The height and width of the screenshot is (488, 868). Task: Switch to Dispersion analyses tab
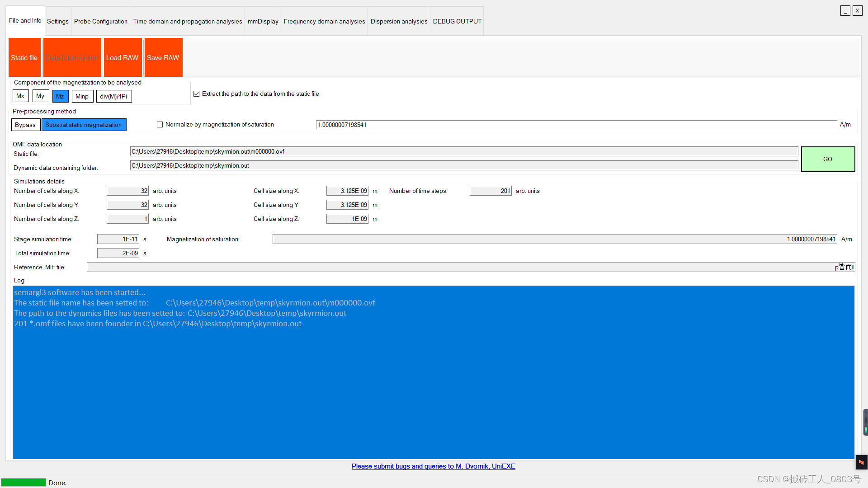(399, 21)
